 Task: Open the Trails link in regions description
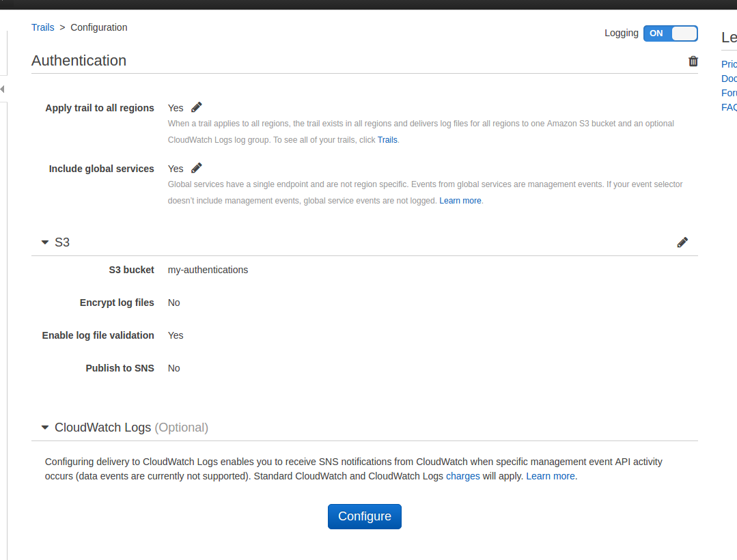pos(387,140)
